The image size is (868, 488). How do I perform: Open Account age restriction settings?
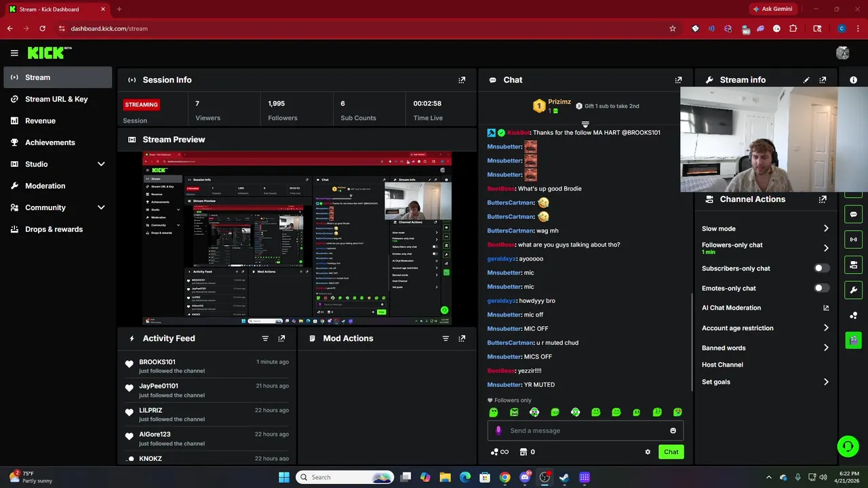[765, 328]
